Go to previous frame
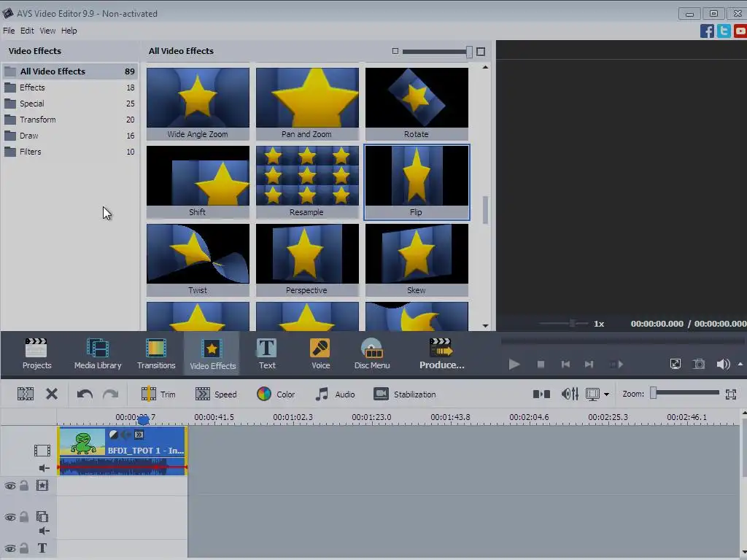The width and height of the screenshot is (747, 560). (565, 365)
